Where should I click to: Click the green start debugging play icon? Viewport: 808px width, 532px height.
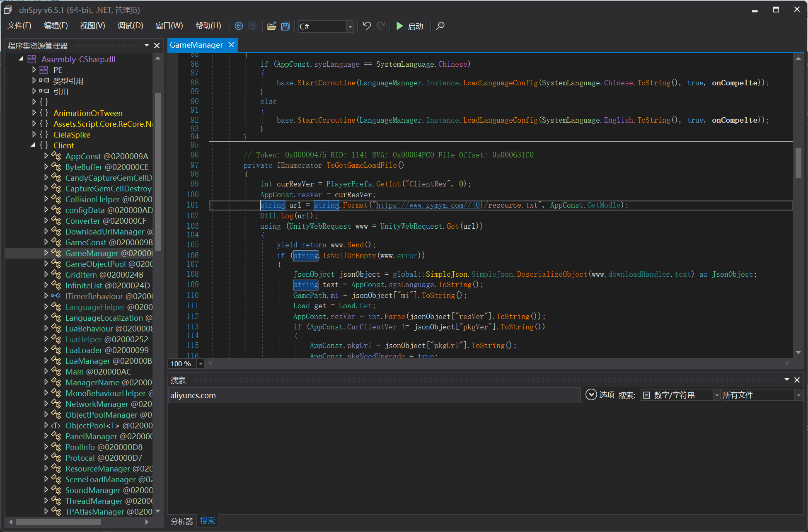tap(399, 26)
